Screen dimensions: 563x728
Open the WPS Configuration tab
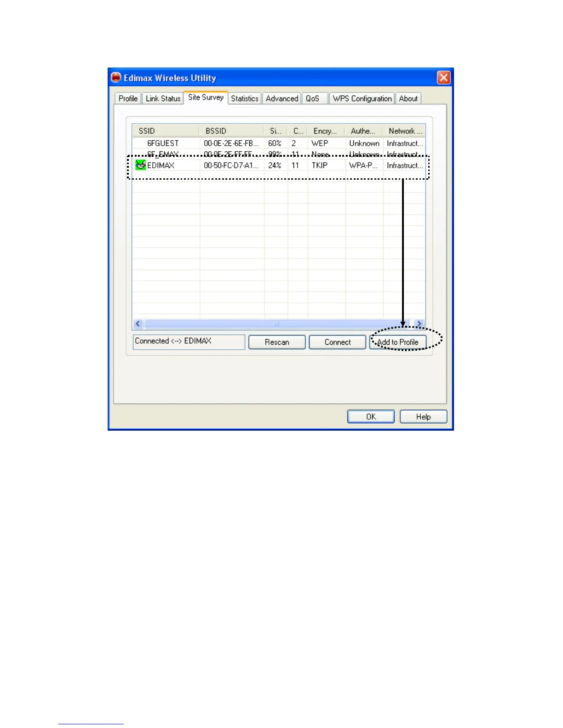362,98
